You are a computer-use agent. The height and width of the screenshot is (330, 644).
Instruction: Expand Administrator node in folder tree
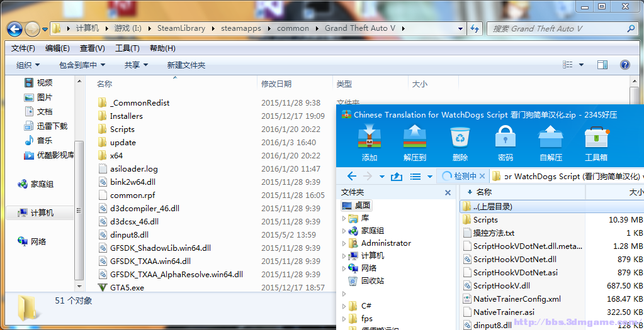click(344, 243)
